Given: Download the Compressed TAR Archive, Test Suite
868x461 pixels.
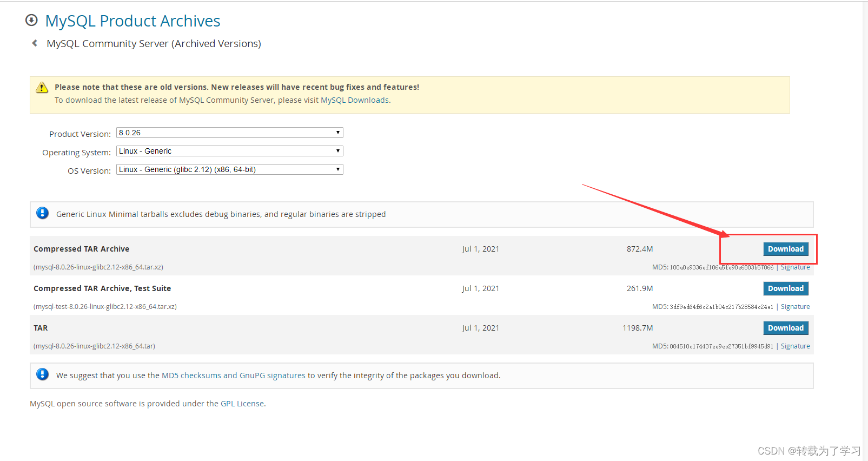Looking at the screenshot, I should pyautogui.click(x=786, y=288).
